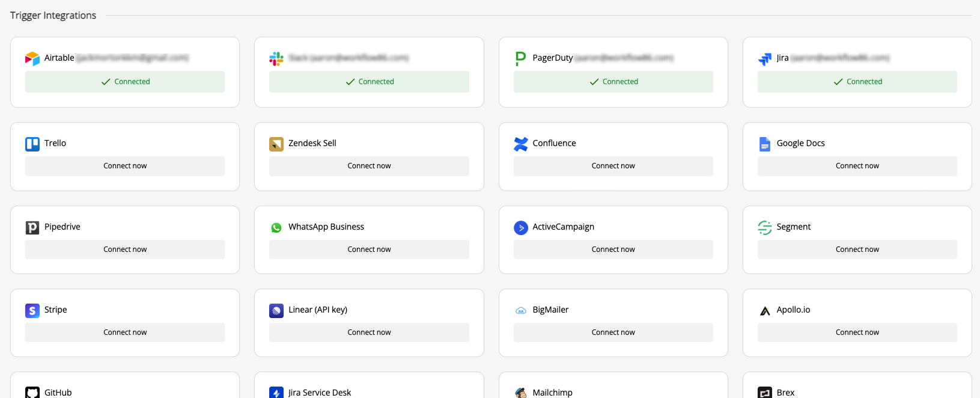The height and width of the screenshot is (398, 980).
Task: Click the Trello label text
Action: point(55,143)
